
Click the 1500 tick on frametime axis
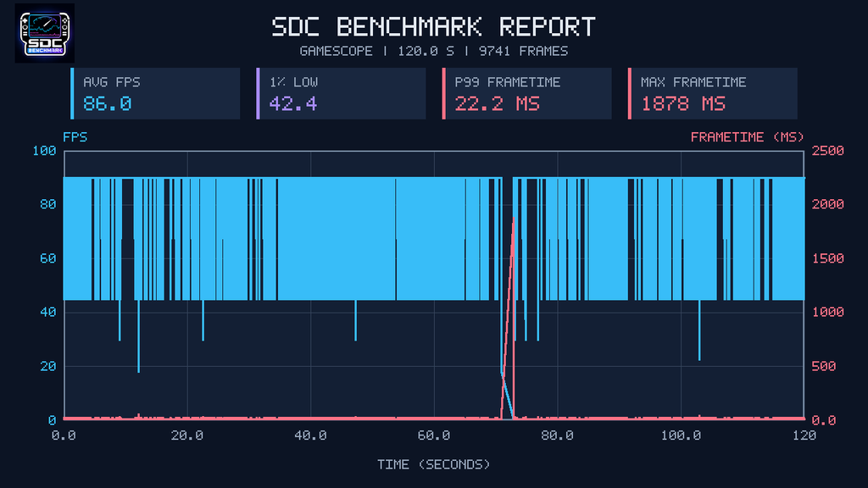tap(827, 258)
